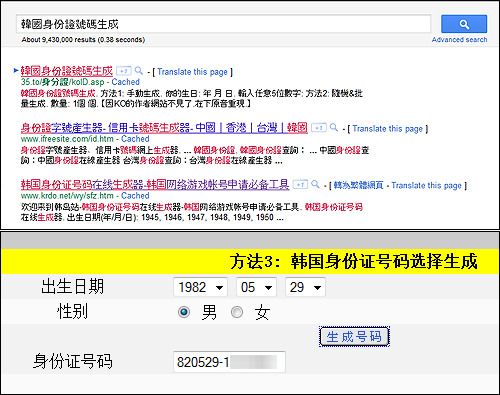Viewport: 500px width, 395px height.
Task: Click the 出生日期 label
Action: tap(73, 286)
